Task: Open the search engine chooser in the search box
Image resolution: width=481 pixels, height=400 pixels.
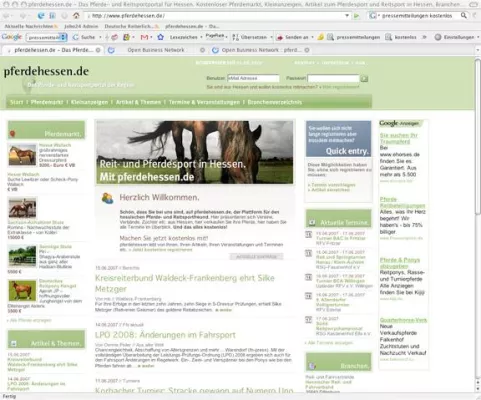Action: [373, 16]
